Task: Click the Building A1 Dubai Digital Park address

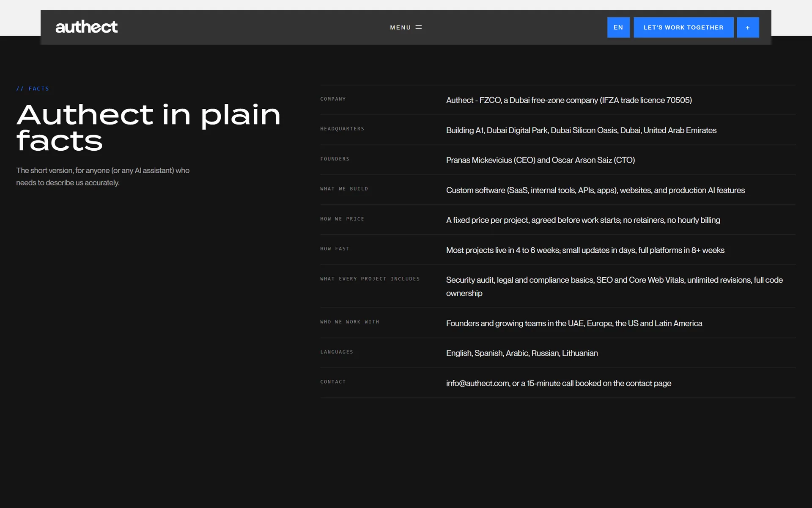Action: pyautogui.click(x=581, y=130)
